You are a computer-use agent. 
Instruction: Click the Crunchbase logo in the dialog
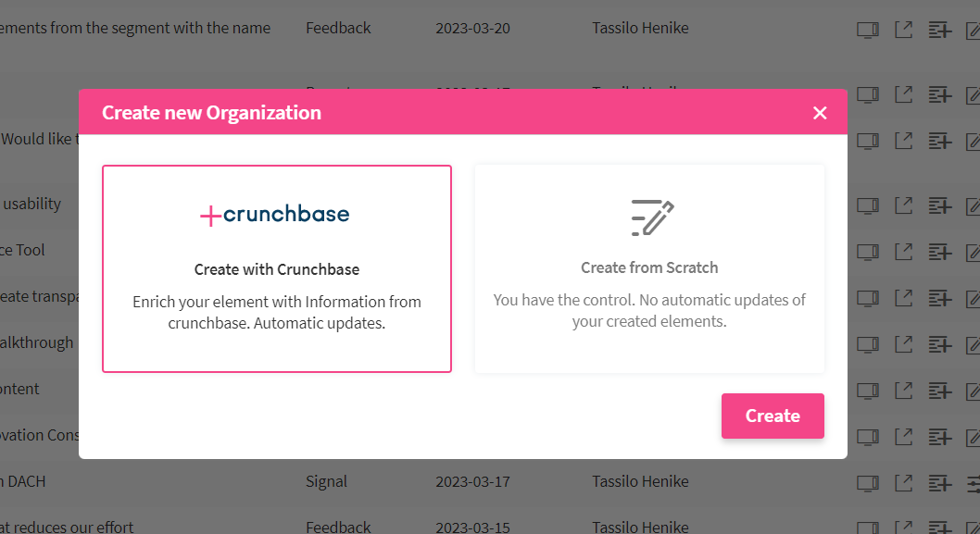275,215
